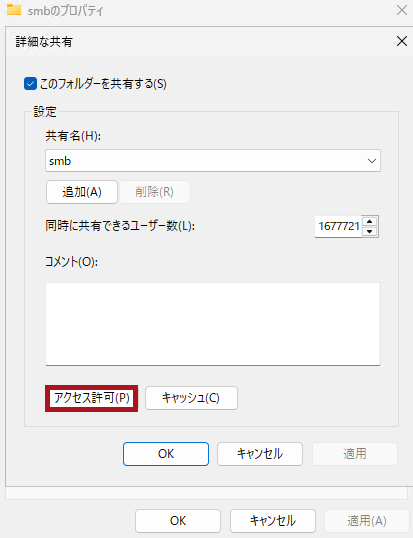Click inside the 共有名 field showing smb
The image size is (413, 538).
213,161
